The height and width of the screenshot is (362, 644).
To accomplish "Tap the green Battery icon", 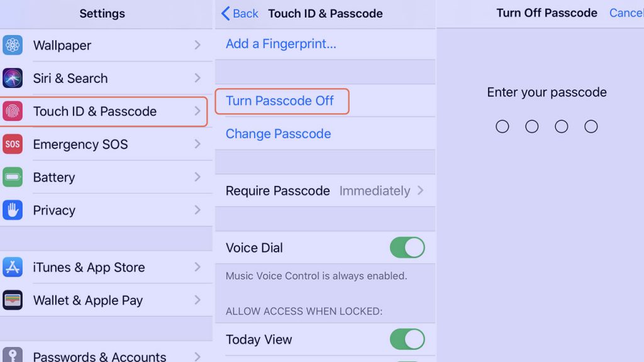I will 13,177.
